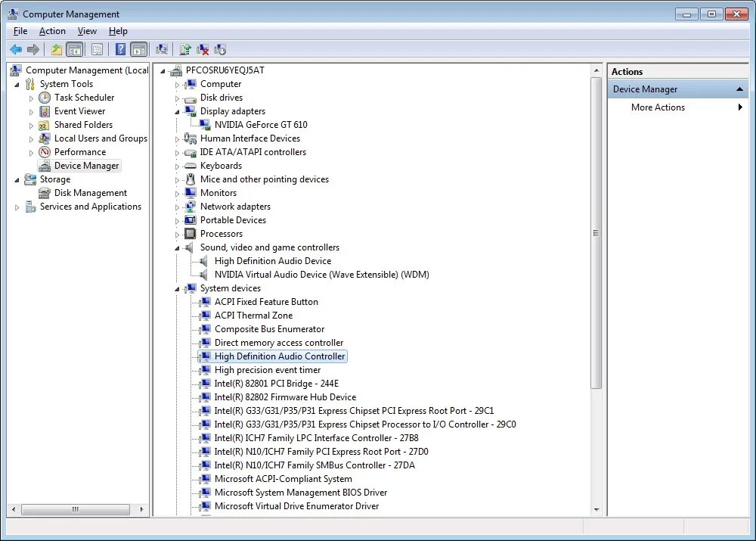
Task: Collapse the Display adapters category
Action: [x=177, y=112]
